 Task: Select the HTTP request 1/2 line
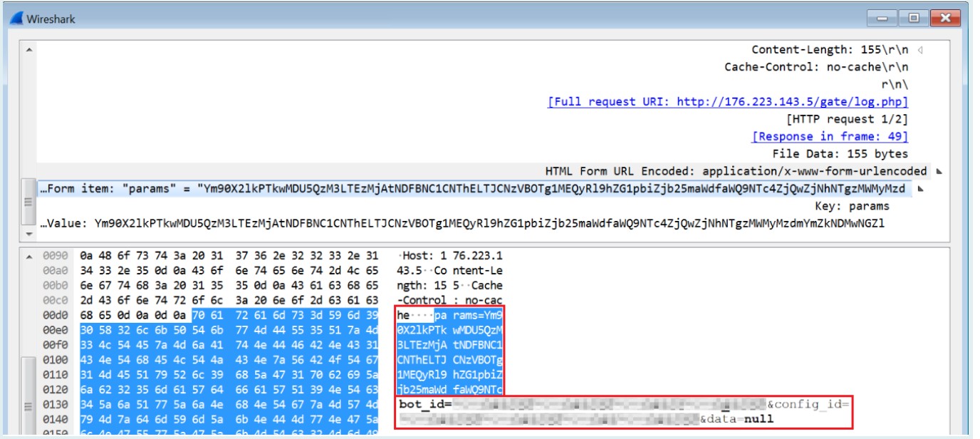click(x=847, y=119)
